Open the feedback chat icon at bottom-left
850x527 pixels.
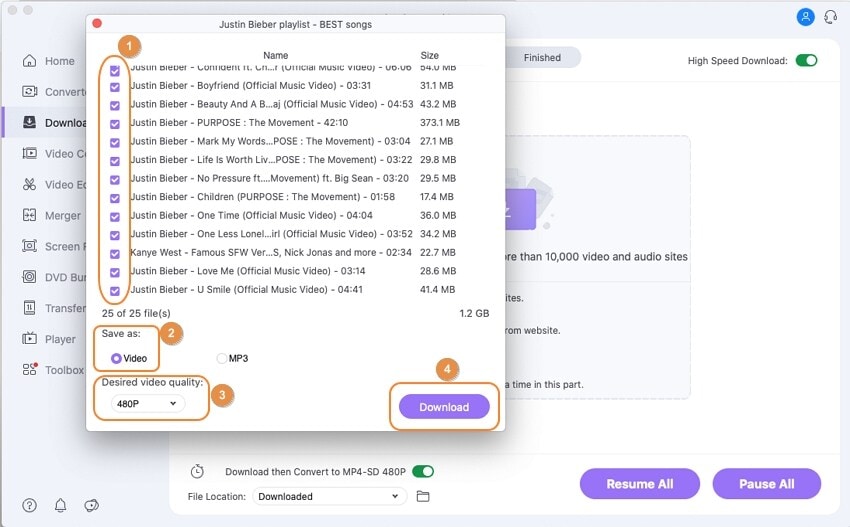tap(92, 505)
